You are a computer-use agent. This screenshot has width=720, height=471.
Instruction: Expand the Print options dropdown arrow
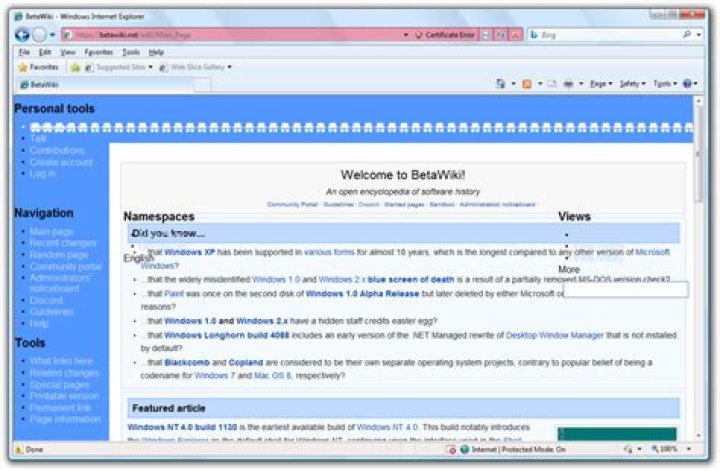pyautogui.click(x=581, y=84)
